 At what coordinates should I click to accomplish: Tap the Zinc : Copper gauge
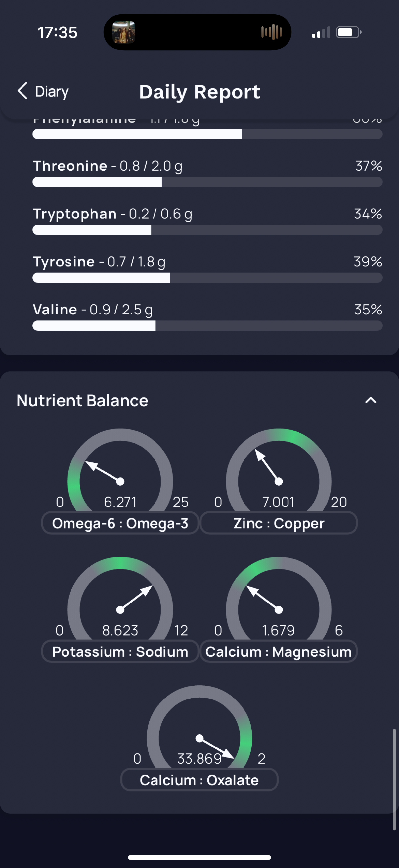[279, 470]
